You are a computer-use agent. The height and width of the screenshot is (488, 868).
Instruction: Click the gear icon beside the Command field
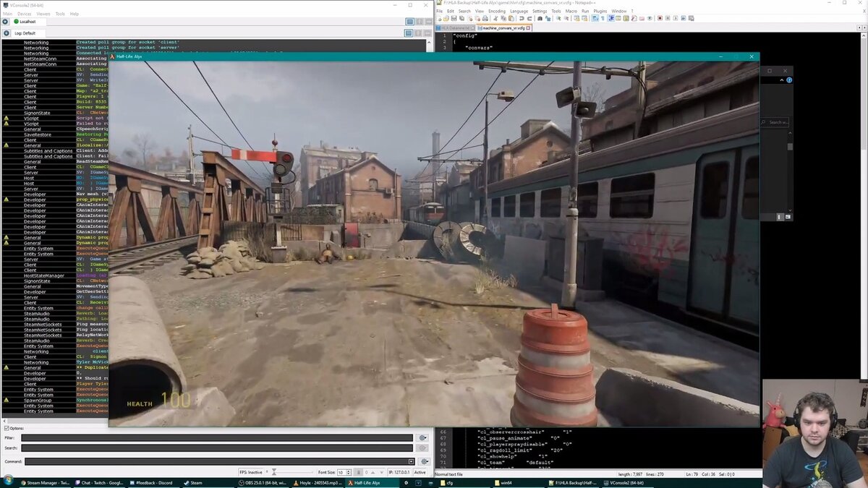[425, 461]
